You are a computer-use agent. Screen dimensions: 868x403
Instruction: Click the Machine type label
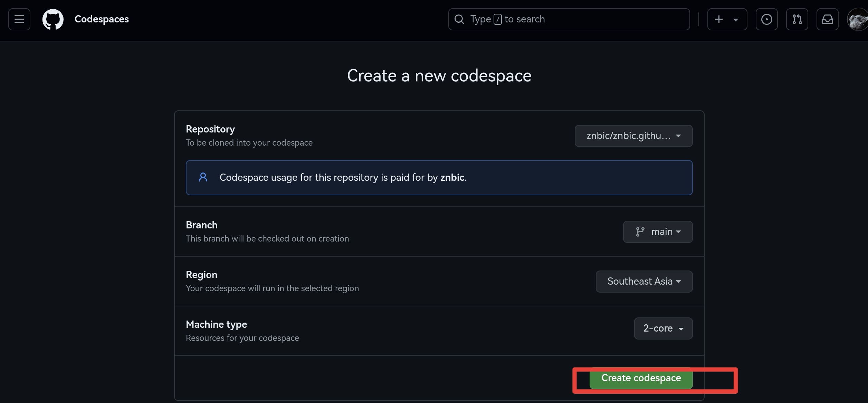[216, 324]
